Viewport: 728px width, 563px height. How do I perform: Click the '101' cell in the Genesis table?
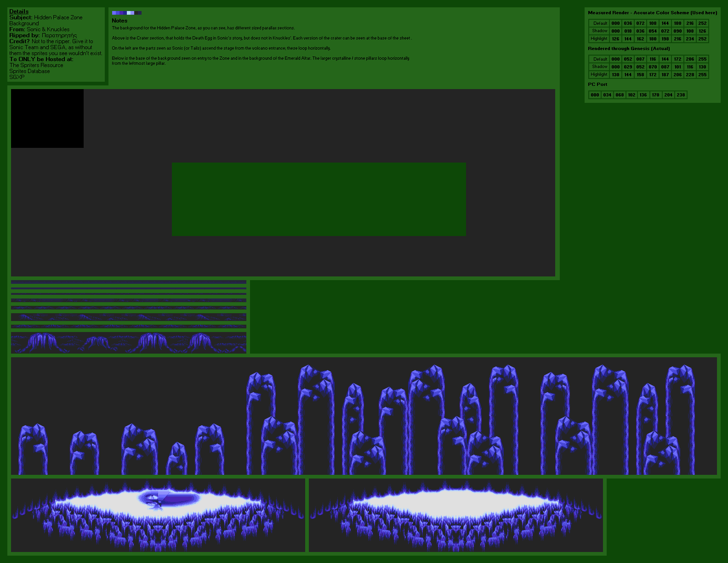677,67
